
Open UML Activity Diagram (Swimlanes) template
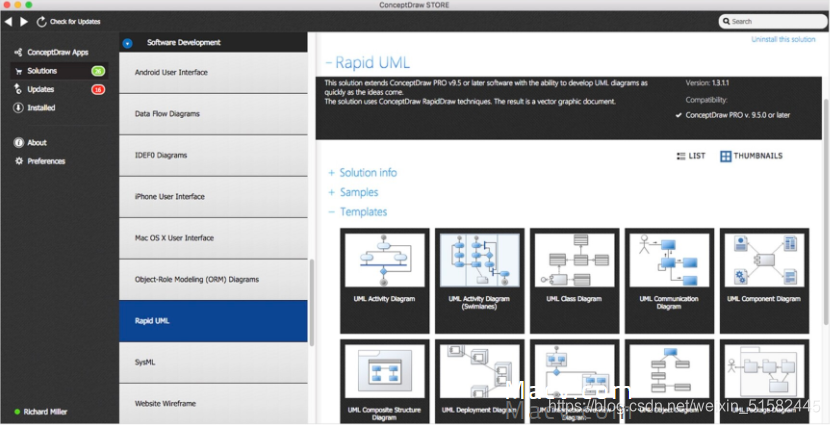(480, 281)
